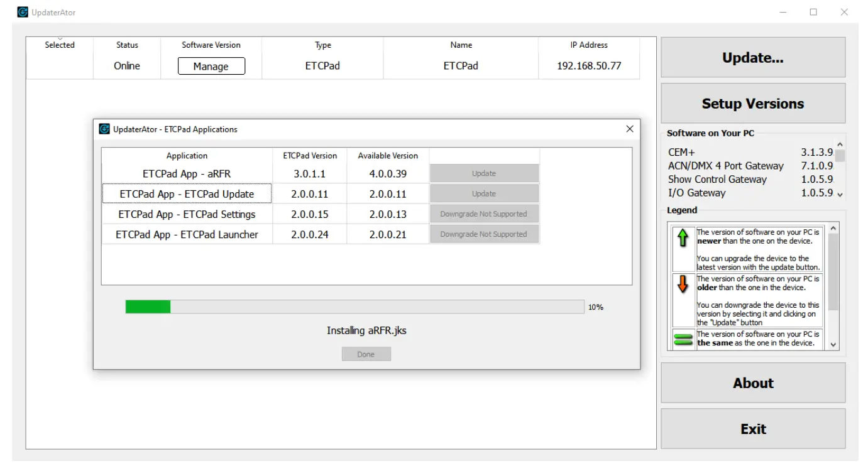Viewport: 868px width, 466px height.
Task: Open Setup Versions
Action: click(753, 104)
